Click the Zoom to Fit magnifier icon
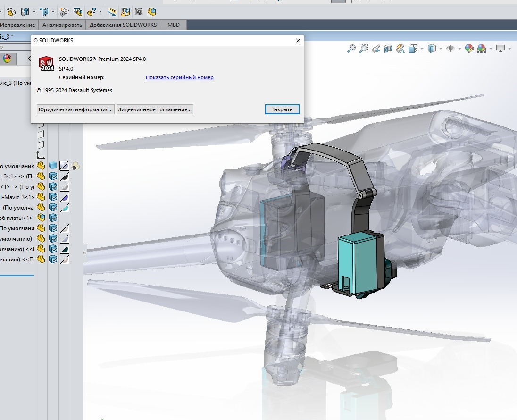 coord(351,49)
